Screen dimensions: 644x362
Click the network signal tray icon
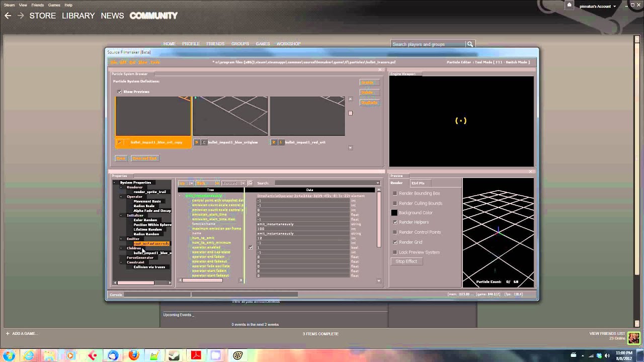pos(591,355)
